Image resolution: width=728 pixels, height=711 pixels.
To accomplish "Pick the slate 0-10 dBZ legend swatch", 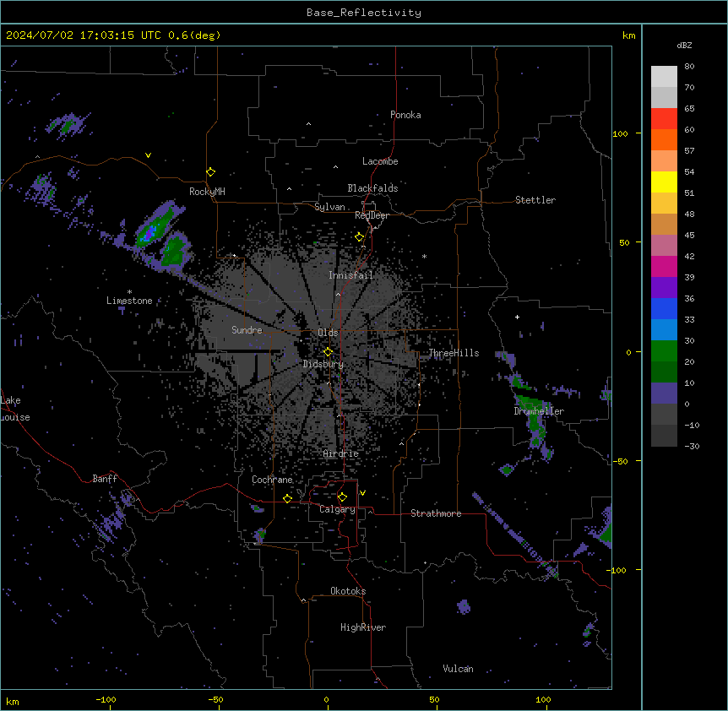I will coord(664,393).
